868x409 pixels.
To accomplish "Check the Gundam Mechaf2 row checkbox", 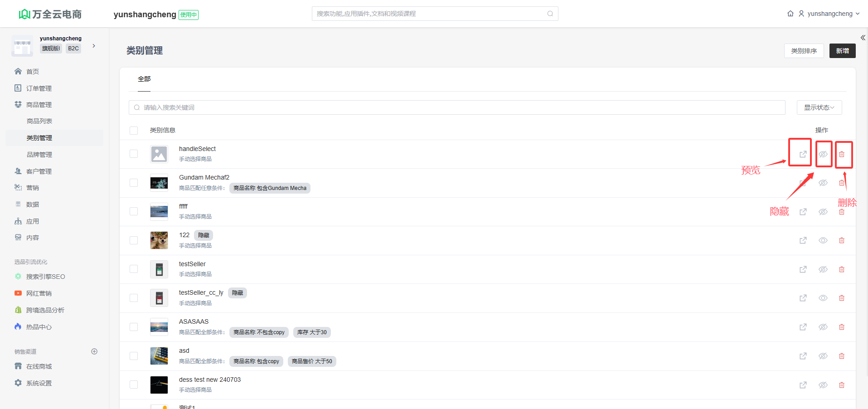I will pos(134,183).
